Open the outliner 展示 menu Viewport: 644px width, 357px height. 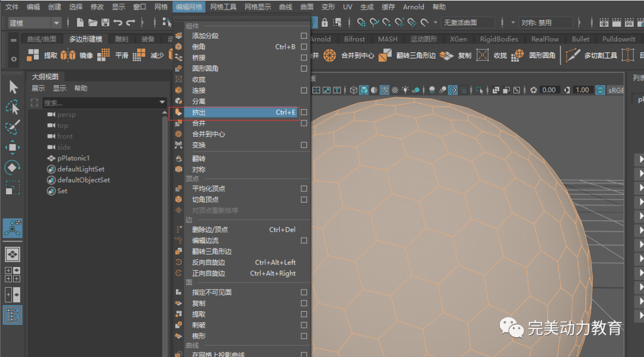[38, 88]
